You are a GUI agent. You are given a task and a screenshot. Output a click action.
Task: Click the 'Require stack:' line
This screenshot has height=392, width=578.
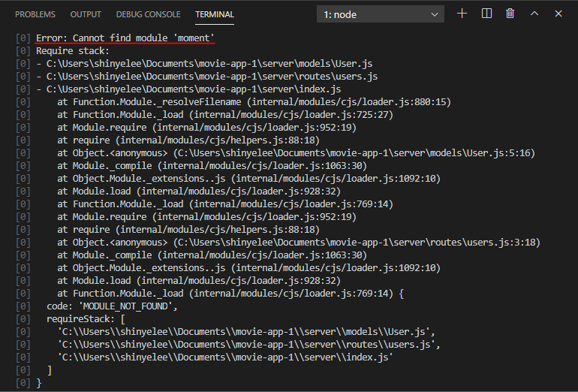coord(73,51)
